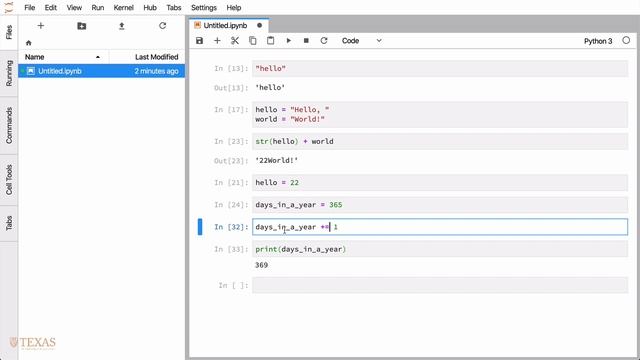Close the Untitled.ipynb tab via dot
Image resolution: width=640 pixels, height=360 pixels.
coord(259,25)
